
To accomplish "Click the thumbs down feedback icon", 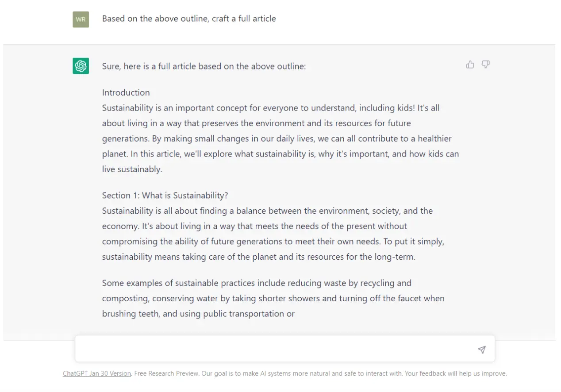I will pyautogui.click(x=485, y=65).
